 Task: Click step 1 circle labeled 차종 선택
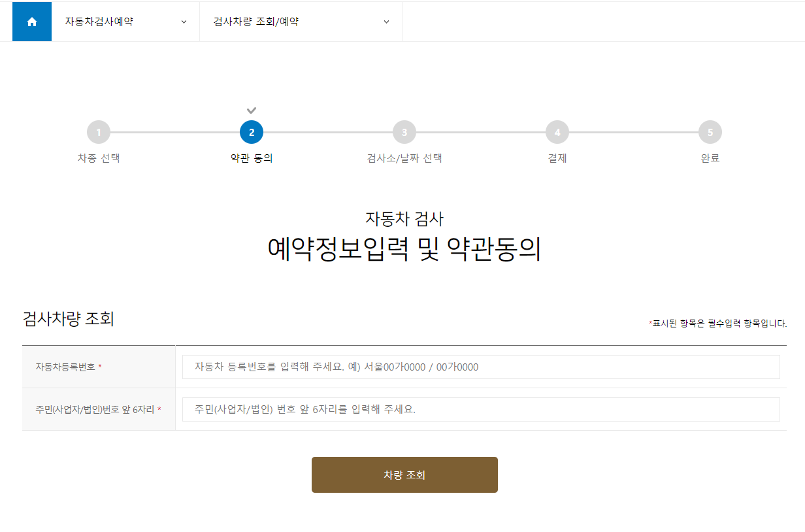coord(99,131)
